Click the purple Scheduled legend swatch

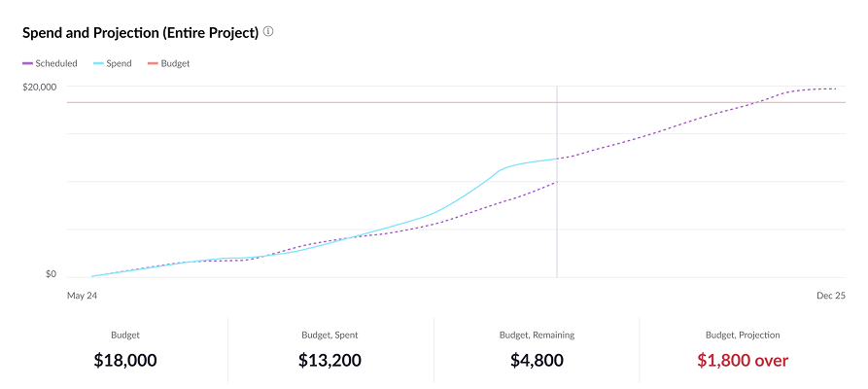[x=27, y=64]
